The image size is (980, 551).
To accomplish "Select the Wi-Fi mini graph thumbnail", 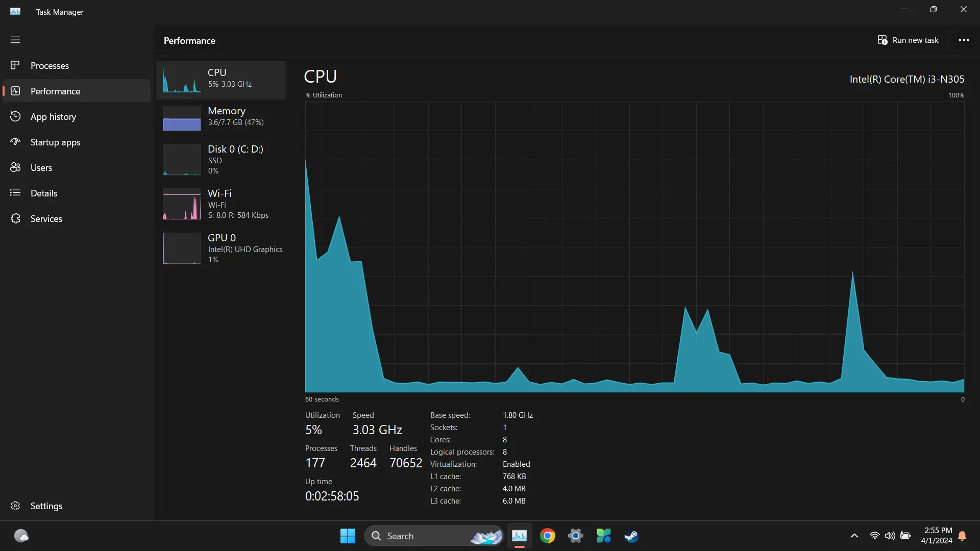I will tap(182, 204).
